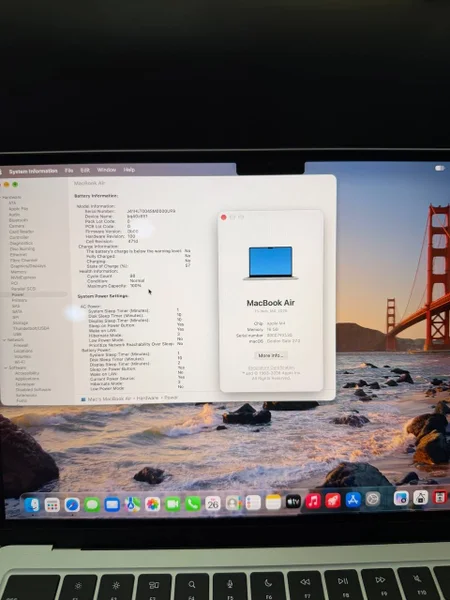Viewport: 450px width, 600px height.
Task: Open Messages from the Dock
Action: [x=92, y=505]
